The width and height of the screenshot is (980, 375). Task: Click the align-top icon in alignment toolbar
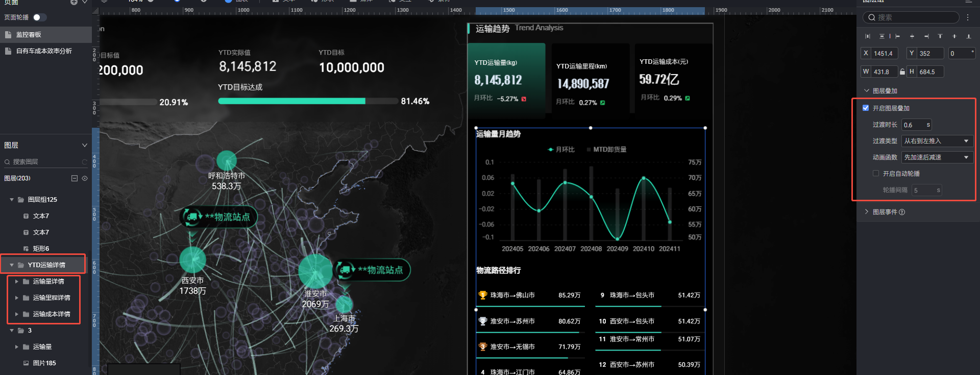tap(940, 36)
